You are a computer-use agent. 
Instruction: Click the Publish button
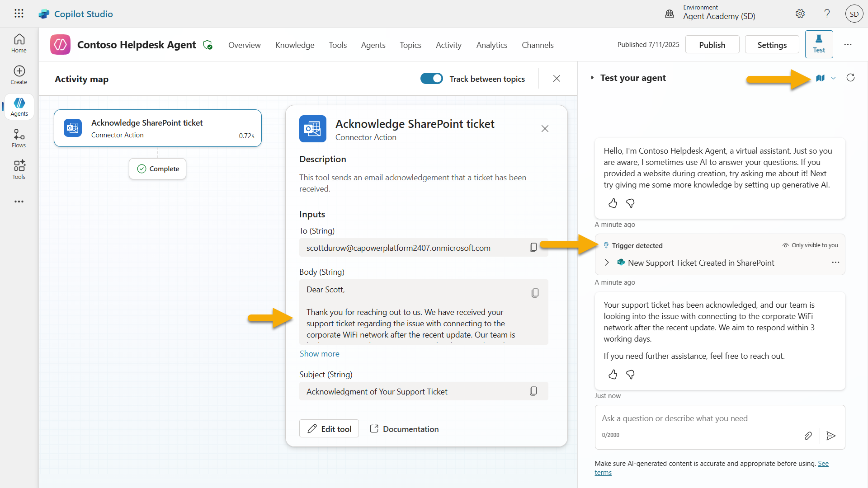[x=712, y=45]
